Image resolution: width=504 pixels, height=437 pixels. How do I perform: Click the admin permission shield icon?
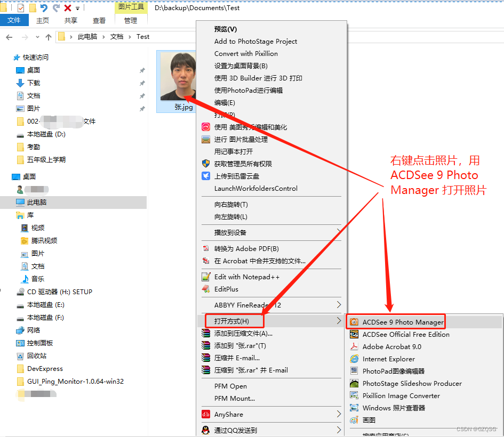coord(206,164)
